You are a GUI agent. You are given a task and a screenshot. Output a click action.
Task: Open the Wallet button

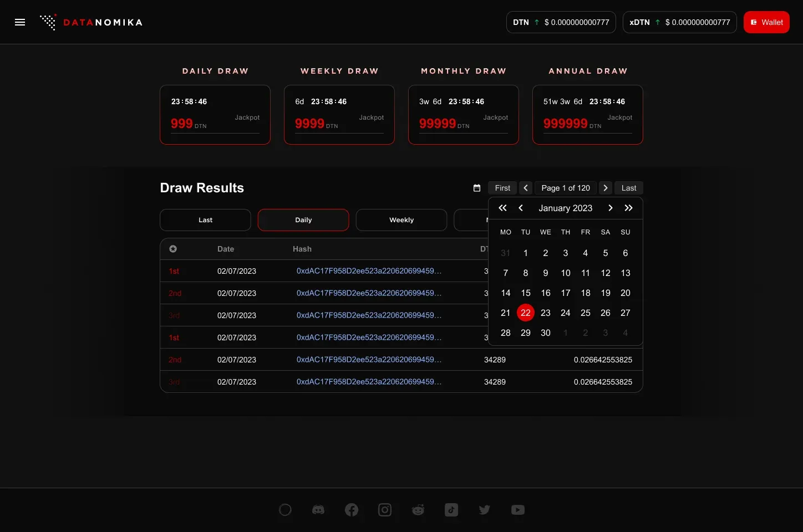[x=766, y=22]
